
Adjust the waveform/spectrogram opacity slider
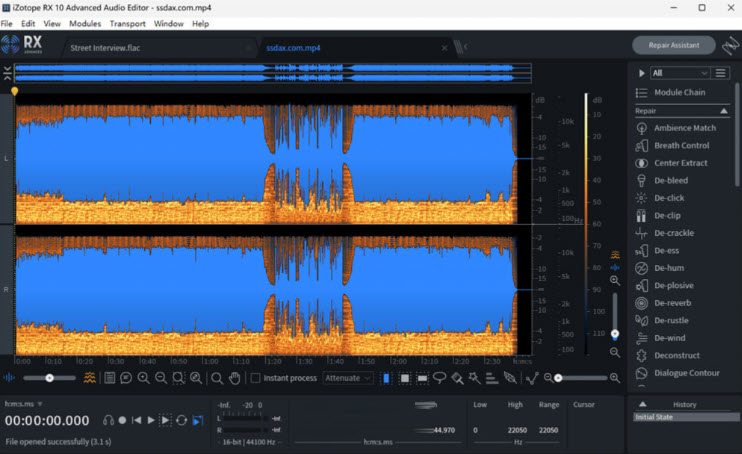click(50, 378)
